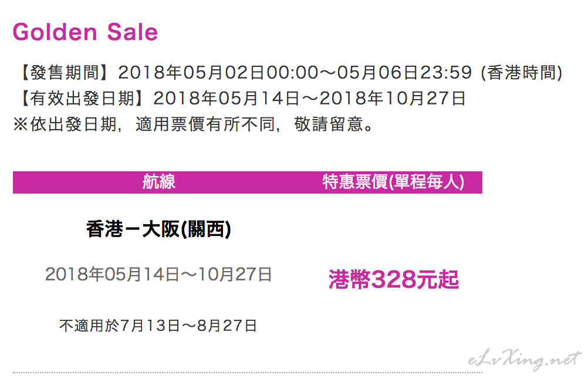Click the magenta table header bar
The width and height of the screenshot is (588, 379).
coord(248,182)
